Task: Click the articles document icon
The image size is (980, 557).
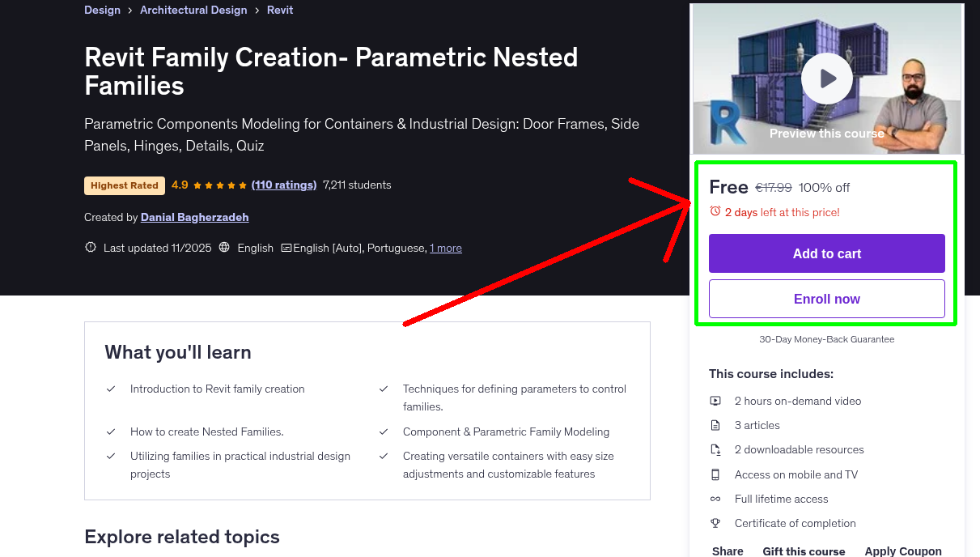Action: (x=715, y=425)
